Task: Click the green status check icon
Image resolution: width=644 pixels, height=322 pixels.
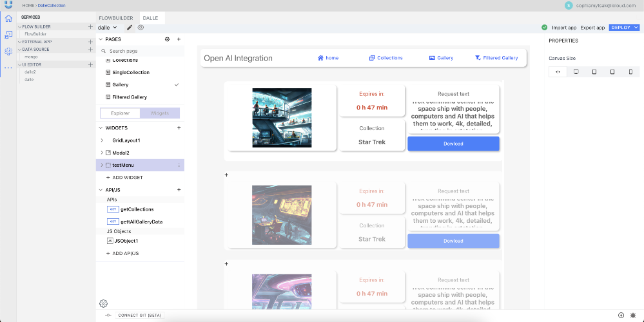Action: click(544, 28)
